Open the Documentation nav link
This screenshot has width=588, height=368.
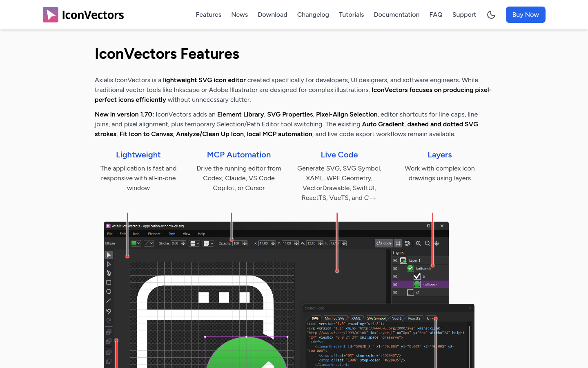[x=396, y=15]
